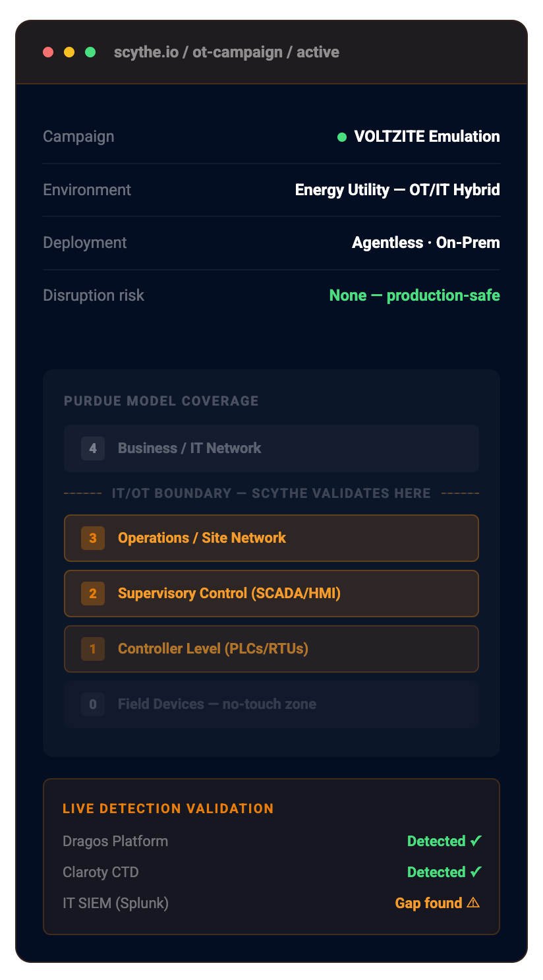Click the scythe.io / ot-campaign / active path
This screenshot has width=543, height=980.
[x=227, y=52]
